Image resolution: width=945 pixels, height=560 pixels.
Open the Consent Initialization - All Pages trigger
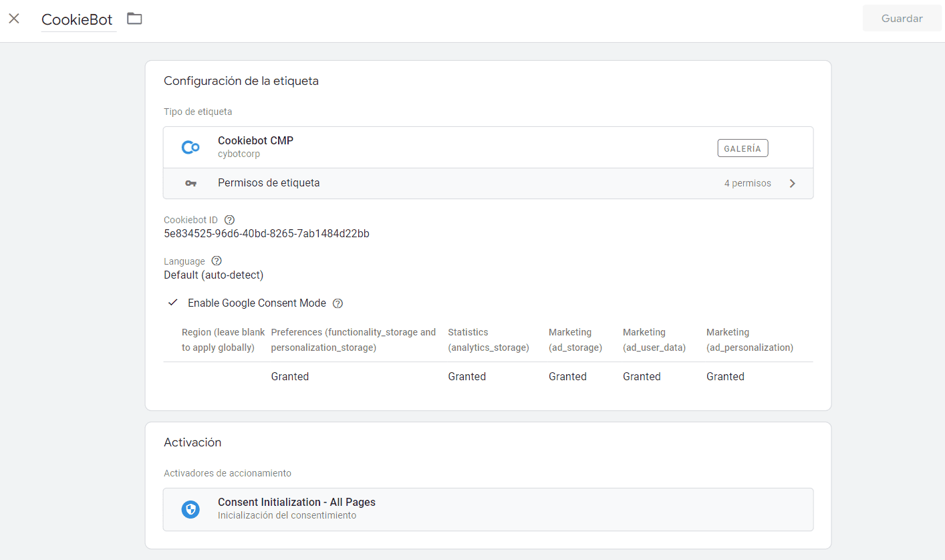[488, 509]
